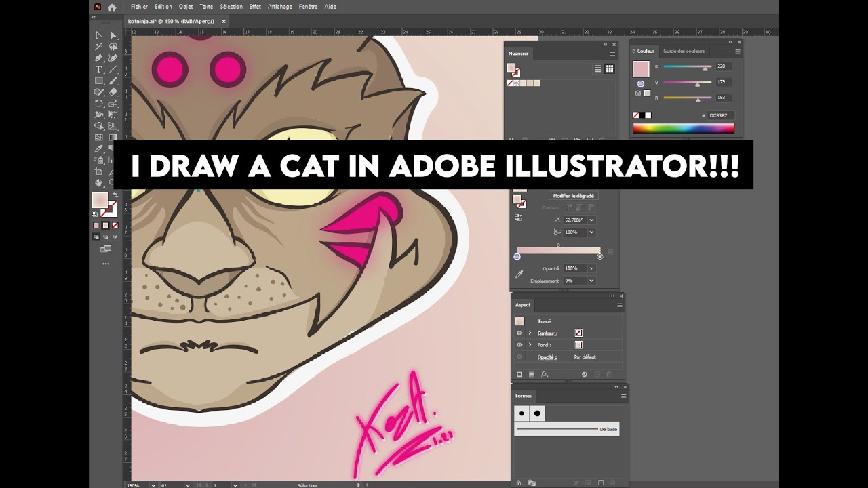The height and width of the screenshot is (488, 868).
Task: Click the swap fill and stroke arrow
Action: pos(115,195)
